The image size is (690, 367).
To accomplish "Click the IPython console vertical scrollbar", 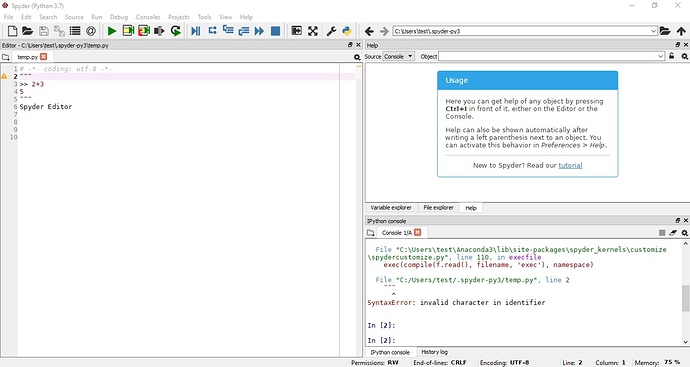I will (685, 292).
